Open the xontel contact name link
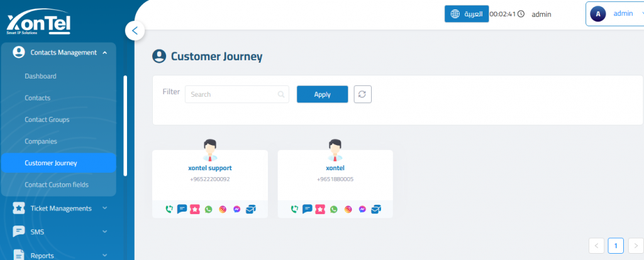Image resolution: width=644 pixels, height=260 pixels. 335,168
